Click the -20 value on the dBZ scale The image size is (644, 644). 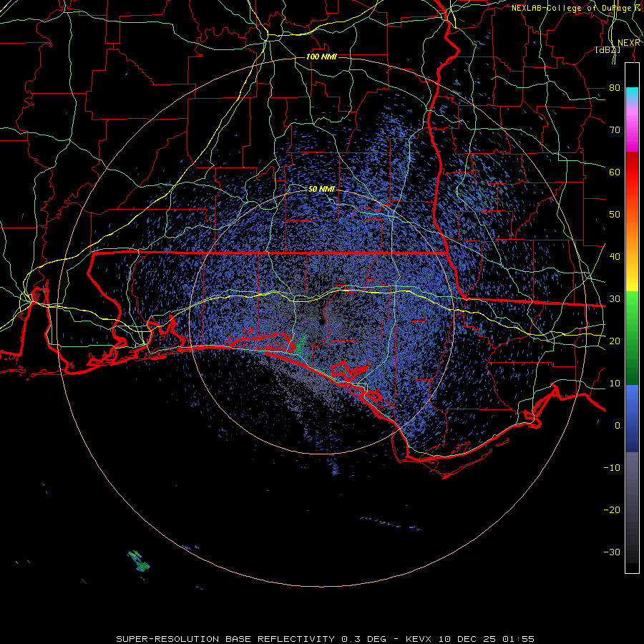coord(612,510)
